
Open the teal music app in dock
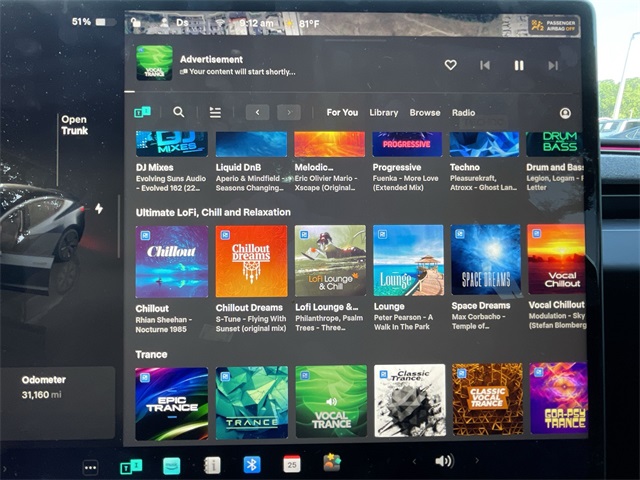171,466
